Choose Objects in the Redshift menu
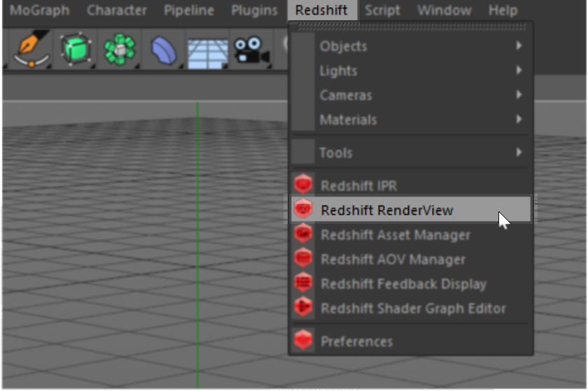The height and width of the screenshot is (391, 588). pyautogui.click(x=411, y=45)
